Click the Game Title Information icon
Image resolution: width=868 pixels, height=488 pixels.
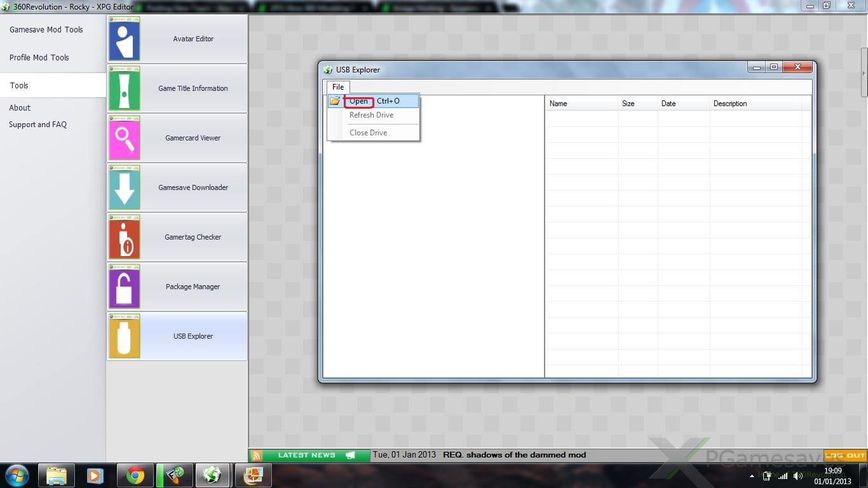tap(125, 88)
